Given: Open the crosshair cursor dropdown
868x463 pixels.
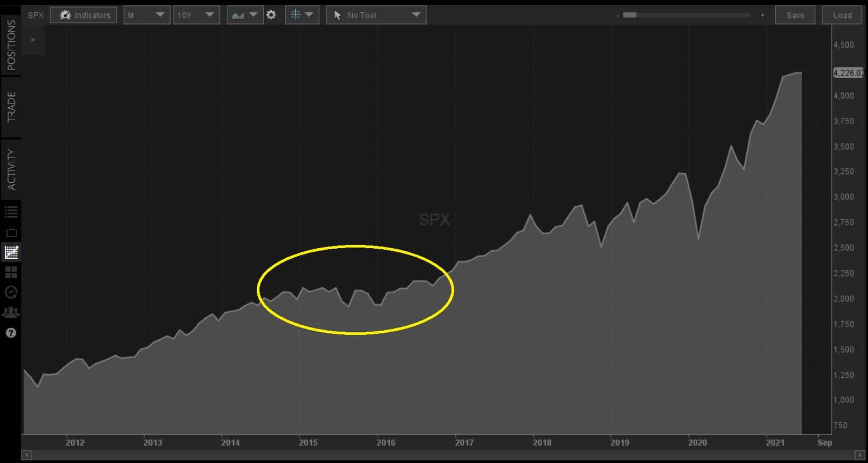Looking at the screenshot, I should [302, 15].
